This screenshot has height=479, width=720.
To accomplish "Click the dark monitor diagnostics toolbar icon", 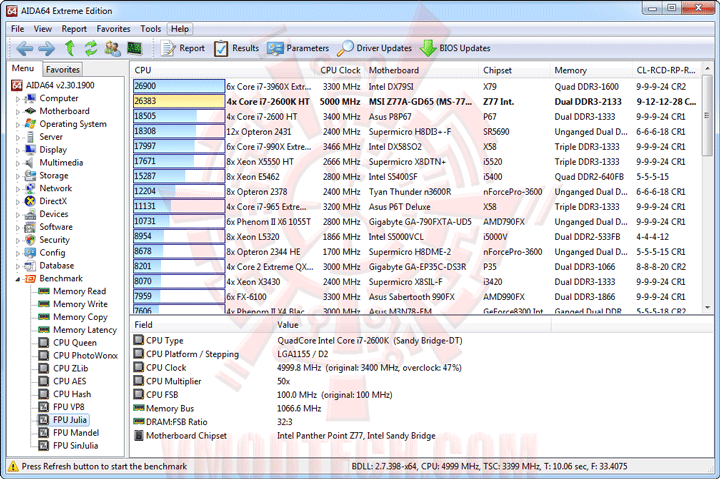I will click(135, 48).
